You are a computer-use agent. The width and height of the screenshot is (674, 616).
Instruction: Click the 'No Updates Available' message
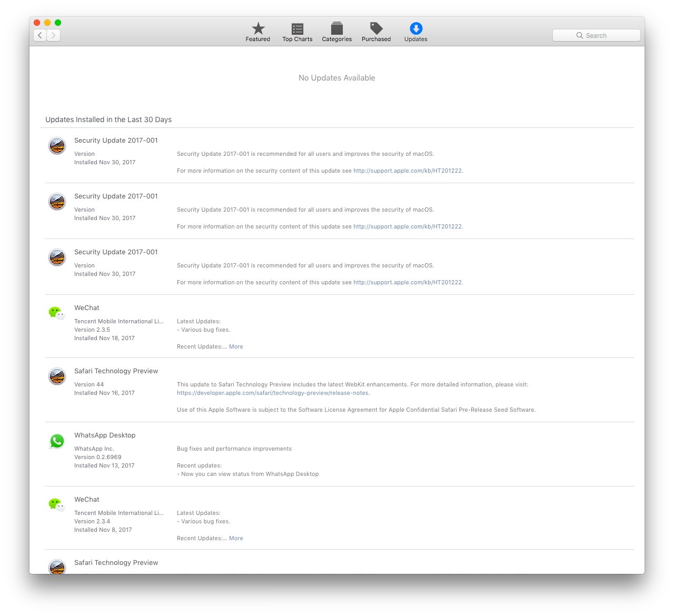[x=337, y=78]
